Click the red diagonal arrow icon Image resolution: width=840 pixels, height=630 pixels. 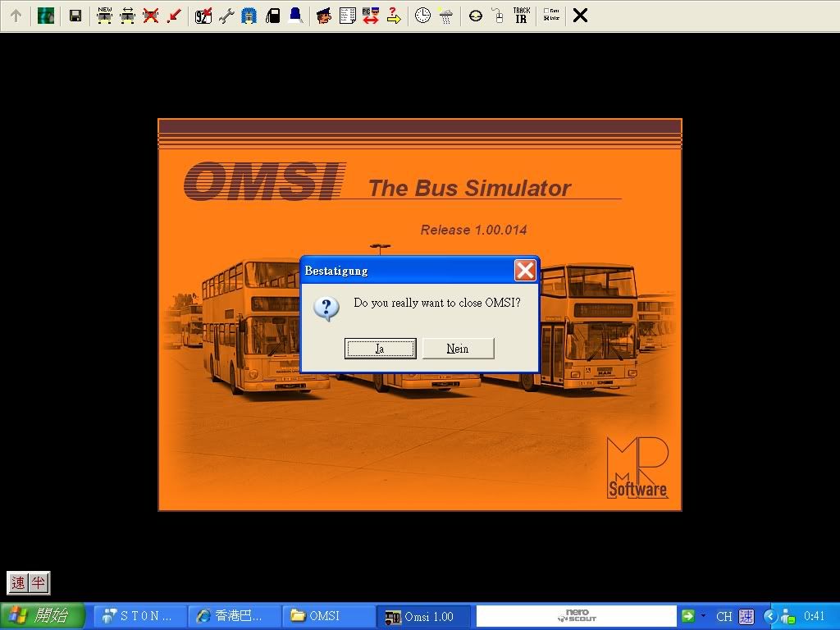coord(174,16)
